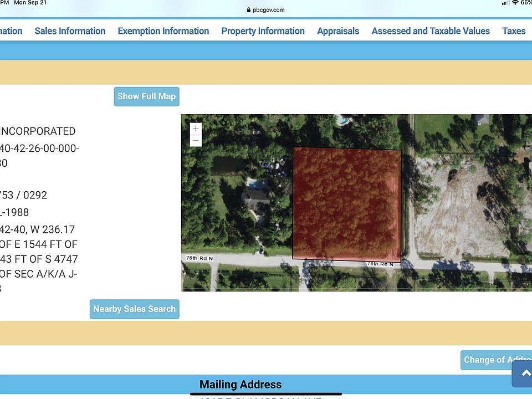This screenshot has height=399, width=532.
Task: Tap the Wi-Fi status icon
Action: [515, 3]
